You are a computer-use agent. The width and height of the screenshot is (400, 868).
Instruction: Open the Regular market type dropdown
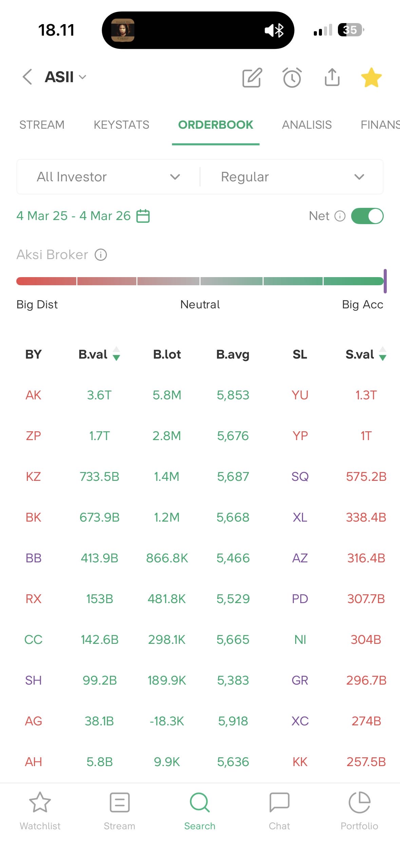pyautogui.click(x=292, y=177)
